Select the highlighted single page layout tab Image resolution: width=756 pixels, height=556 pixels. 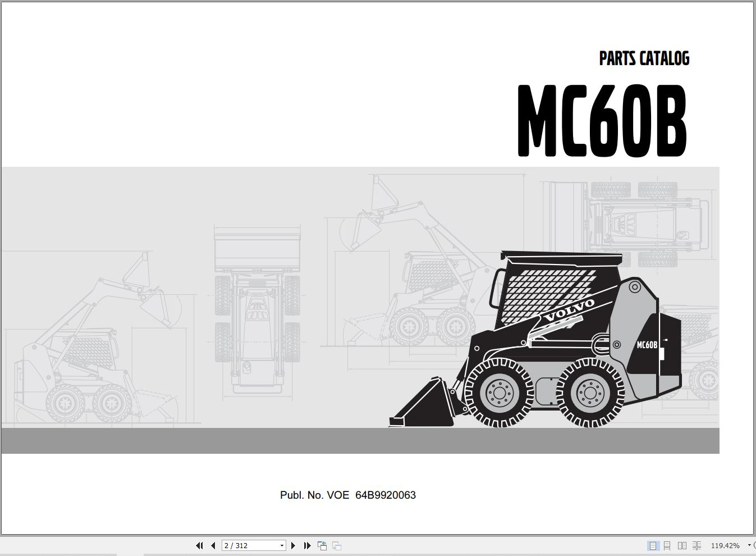click(x=653, y=545)
